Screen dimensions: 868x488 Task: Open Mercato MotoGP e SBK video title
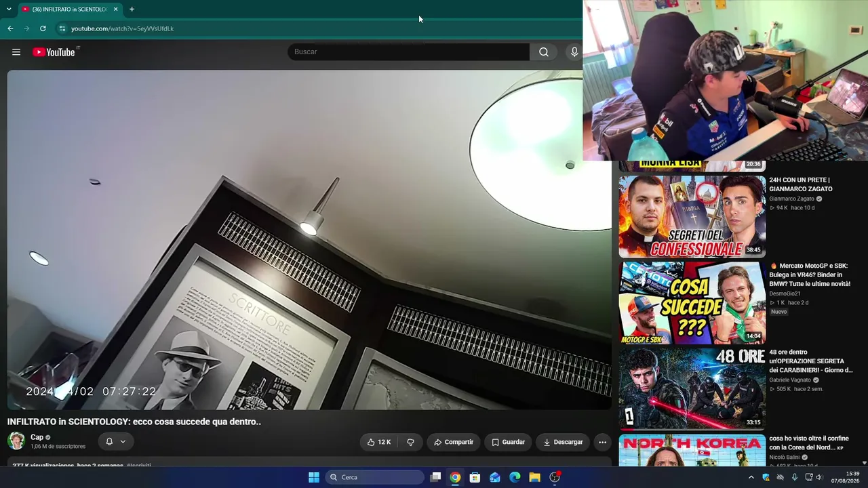tap(810, 274)
